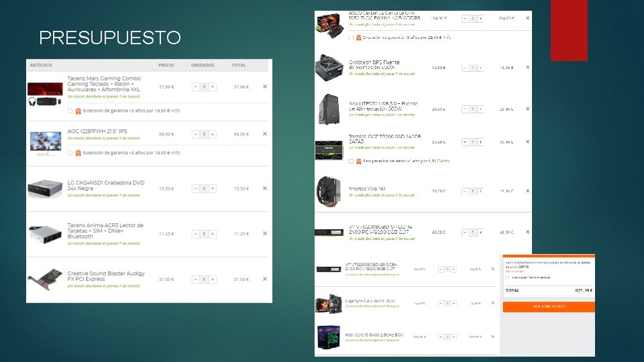
Task: Increase quantity of AOC I2281FWH monitor
Action: (213, 134)
